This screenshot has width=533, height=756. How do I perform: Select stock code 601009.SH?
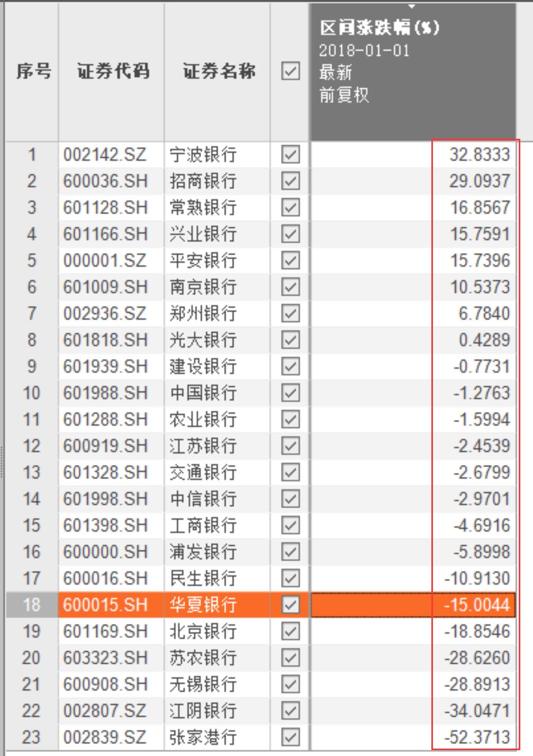(x=105, y=287)
